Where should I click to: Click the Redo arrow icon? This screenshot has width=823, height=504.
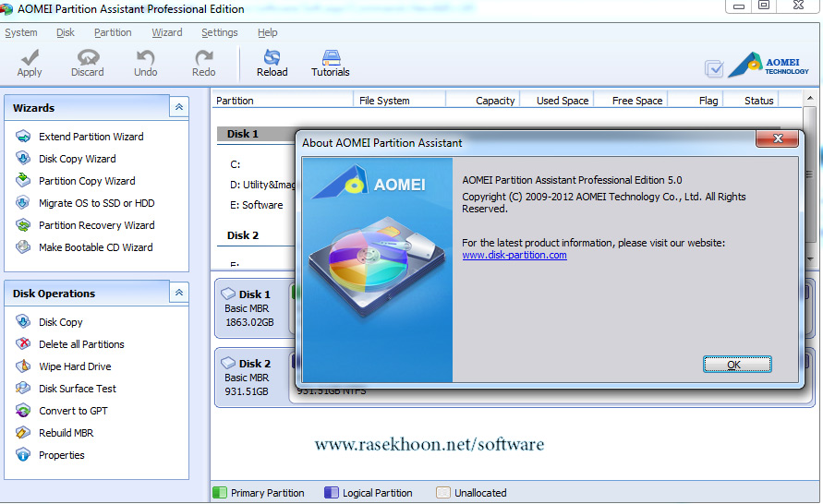click(203, 56)
